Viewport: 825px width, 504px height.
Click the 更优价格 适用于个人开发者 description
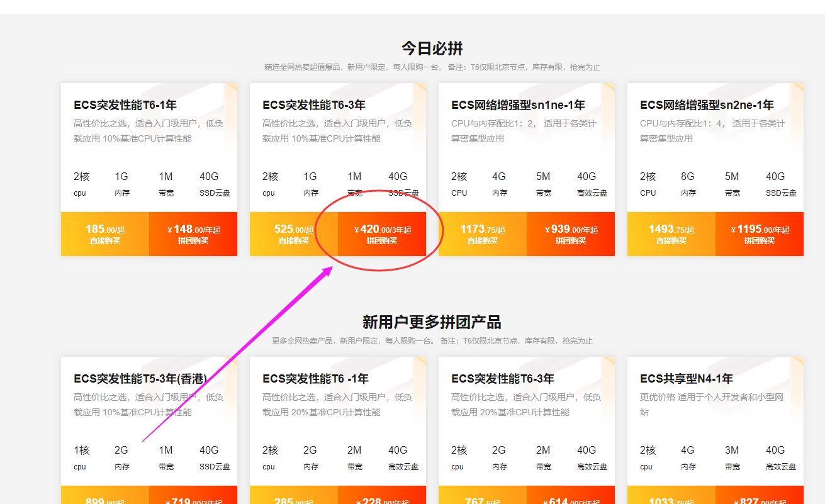point(712,405)
